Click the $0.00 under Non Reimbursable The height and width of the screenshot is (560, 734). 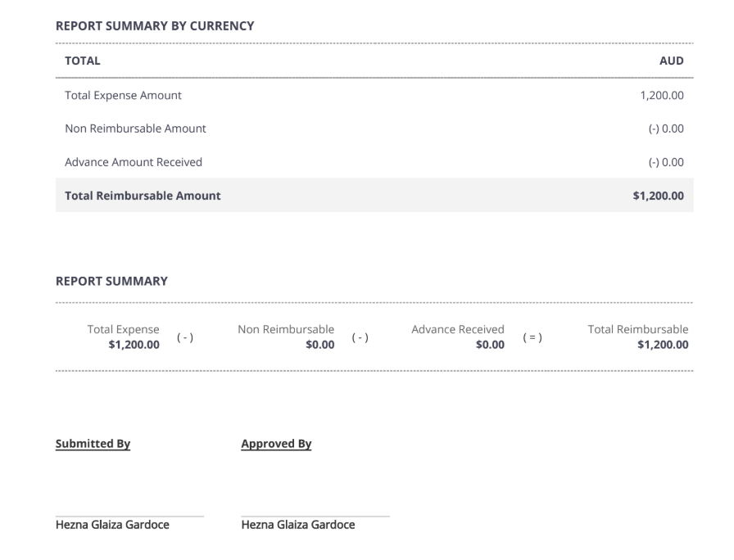[319, 345]
